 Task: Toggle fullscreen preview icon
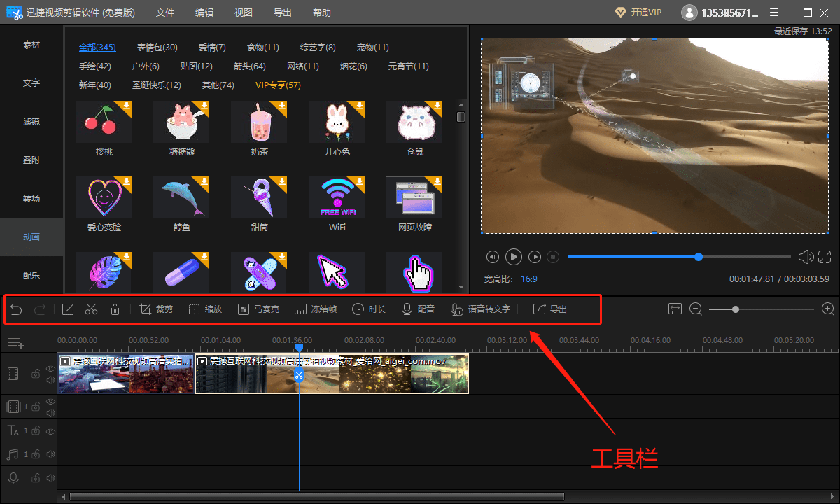tap(824, 257)
